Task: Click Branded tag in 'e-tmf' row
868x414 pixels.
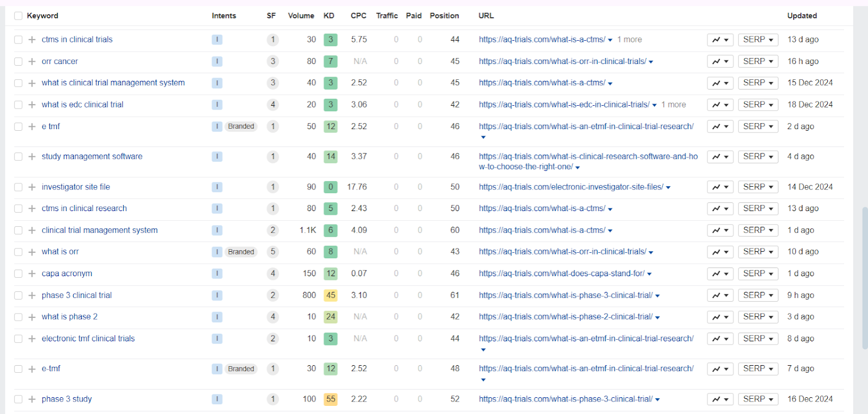Action: coord(241,368)
